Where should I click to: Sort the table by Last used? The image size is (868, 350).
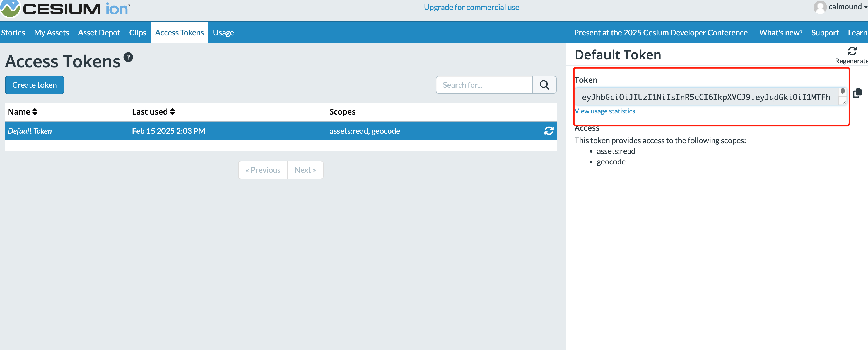(x=153, y=112)
